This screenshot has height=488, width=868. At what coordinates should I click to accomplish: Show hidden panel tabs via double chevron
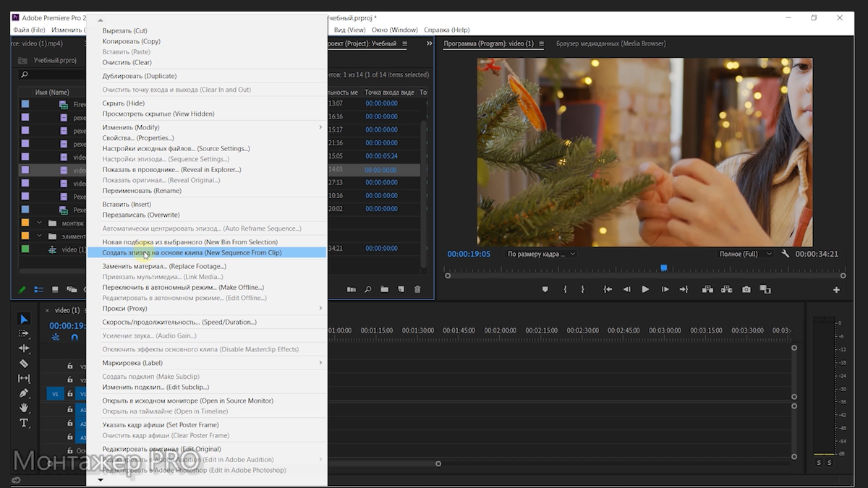tap(429, 43)
